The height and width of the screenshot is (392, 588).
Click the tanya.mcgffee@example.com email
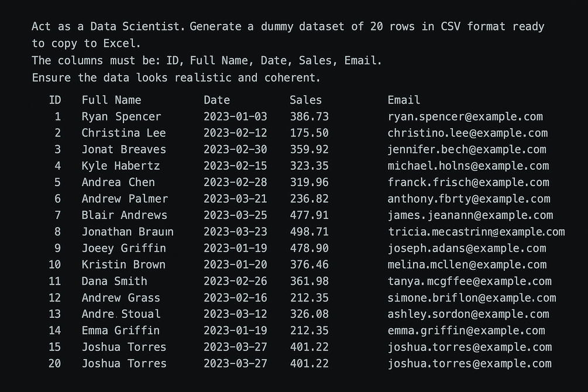click(x=469, y=281)
